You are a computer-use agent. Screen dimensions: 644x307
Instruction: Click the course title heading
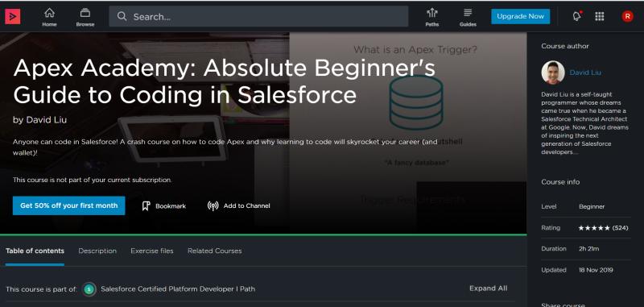[225, 81]
